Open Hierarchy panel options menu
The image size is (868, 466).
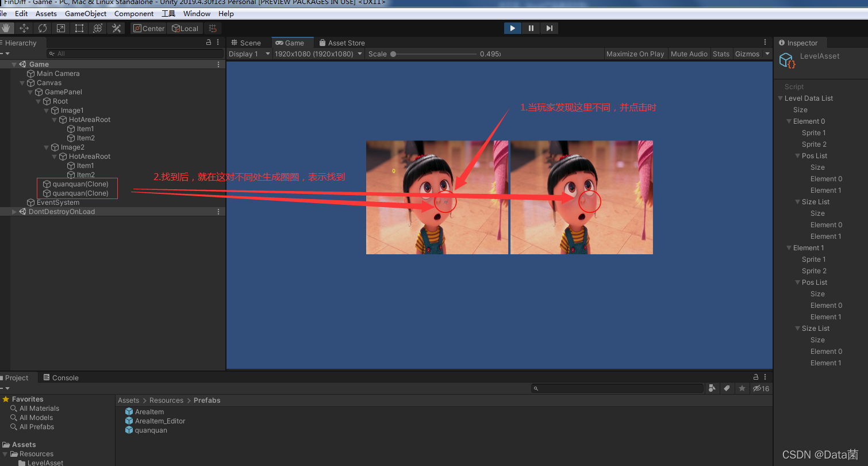[218, 43]
